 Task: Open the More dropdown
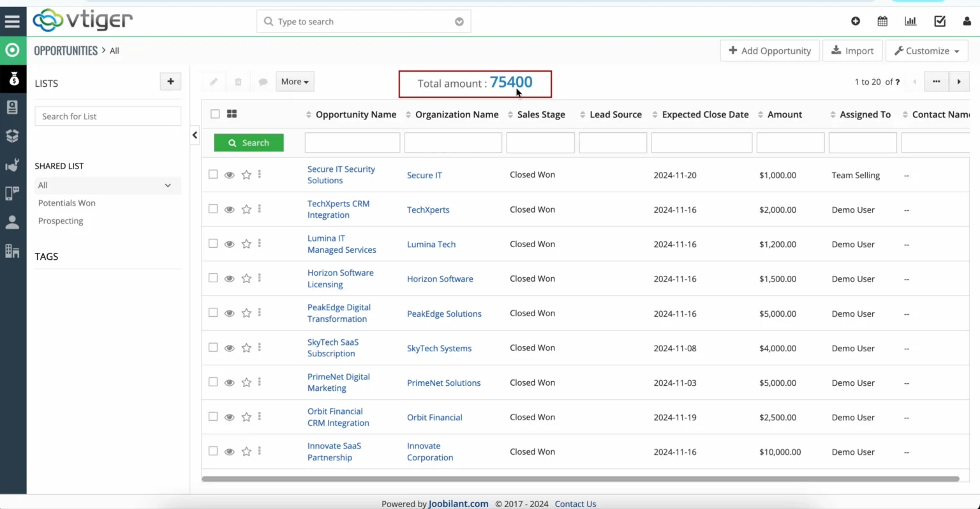click(294, 81)
